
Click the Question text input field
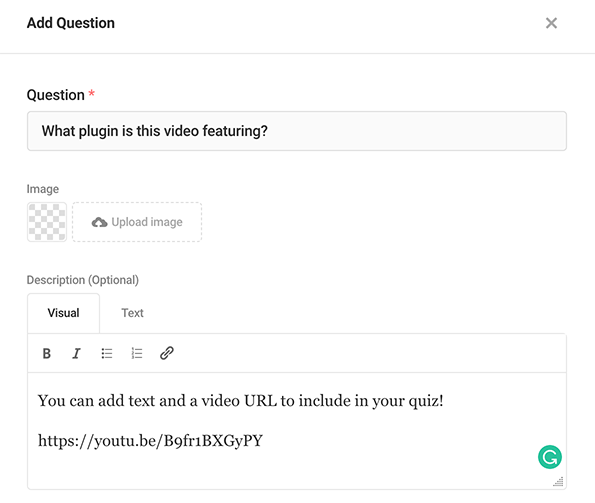[x=297, y=131]
